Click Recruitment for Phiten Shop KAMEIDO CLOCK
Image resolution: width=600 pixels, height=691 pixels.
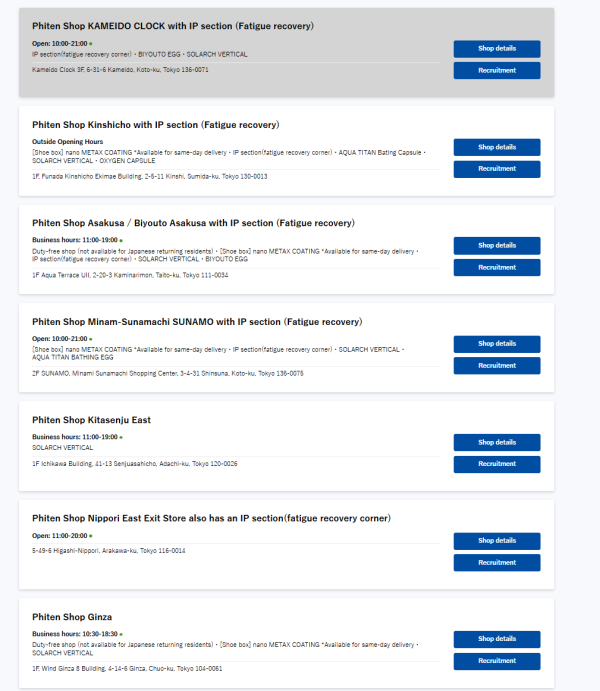point(496,70)
